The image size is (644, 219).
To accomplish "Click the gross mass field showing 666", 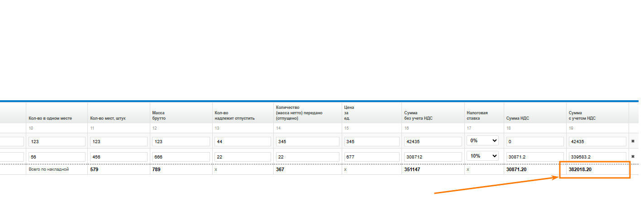I will click(181, 156).
